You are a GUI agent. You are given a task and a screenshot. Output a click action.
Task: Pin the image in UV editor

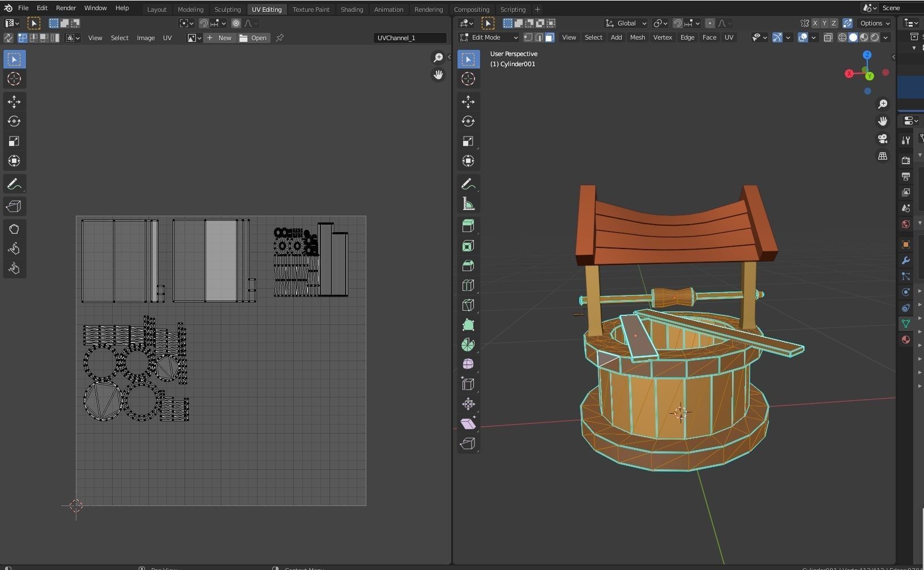[280, 38]
